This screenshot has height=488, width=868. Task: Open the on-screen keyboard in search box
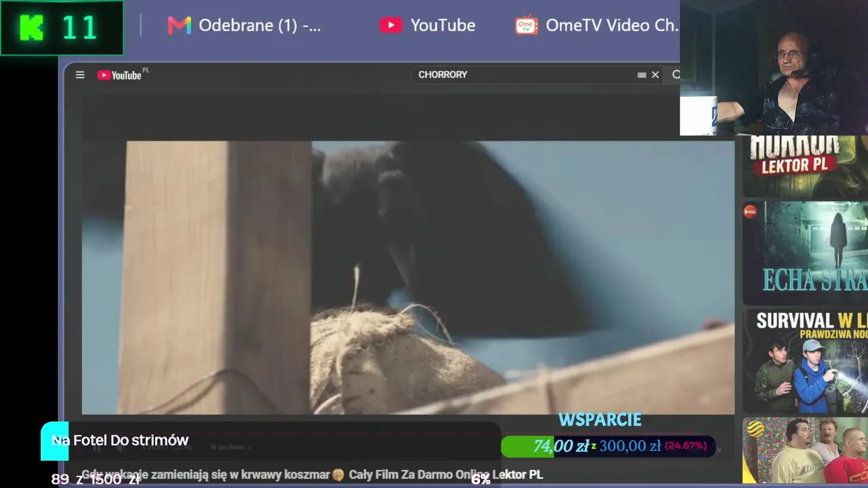pos(642,75)
